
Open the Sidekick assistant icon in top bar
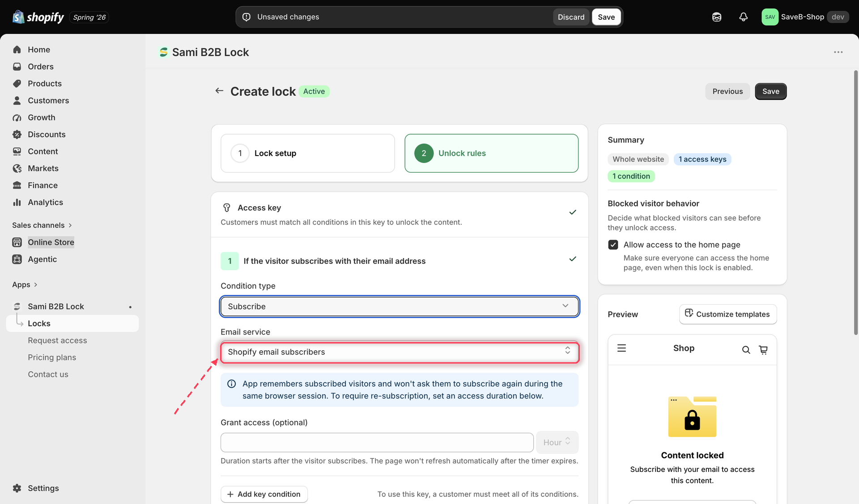pos(717,17)
